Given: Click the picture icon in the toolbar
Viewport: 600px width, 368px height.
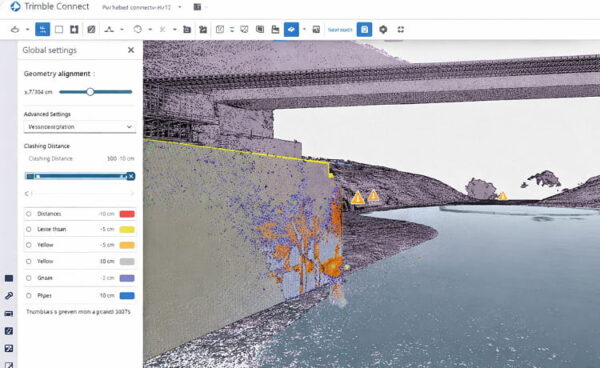Looking at the screenshot, I should [x=316, y=29].
